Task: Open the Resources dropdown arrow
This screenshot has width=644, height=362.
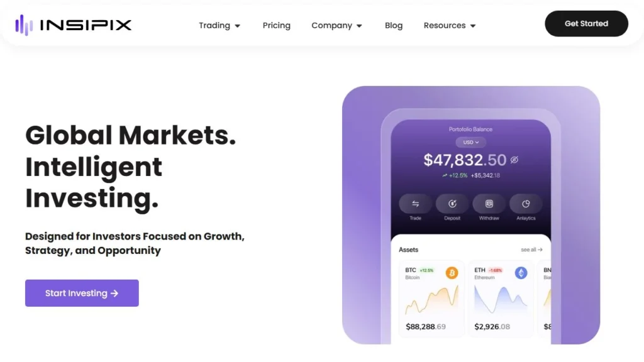Action: click(473, 26)
